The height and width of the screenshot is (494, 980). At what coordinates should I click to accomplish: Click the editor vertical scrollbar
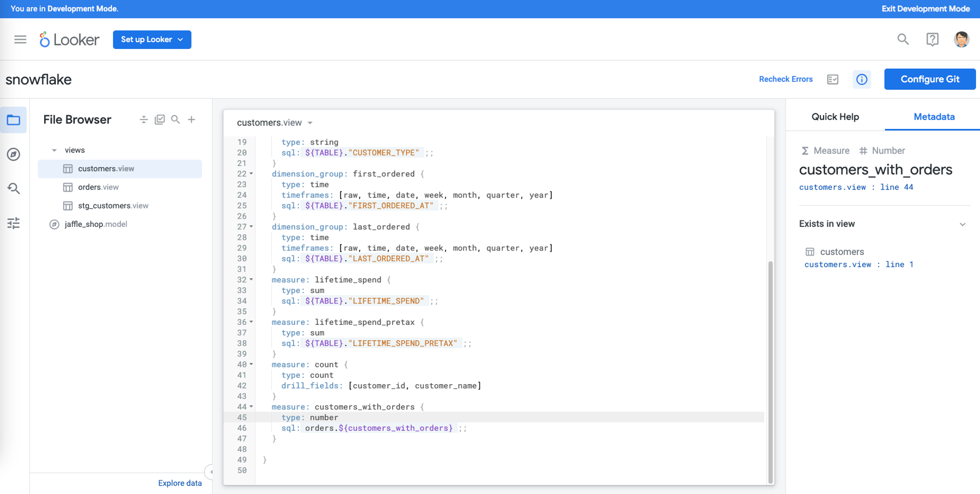pos(770,372)
